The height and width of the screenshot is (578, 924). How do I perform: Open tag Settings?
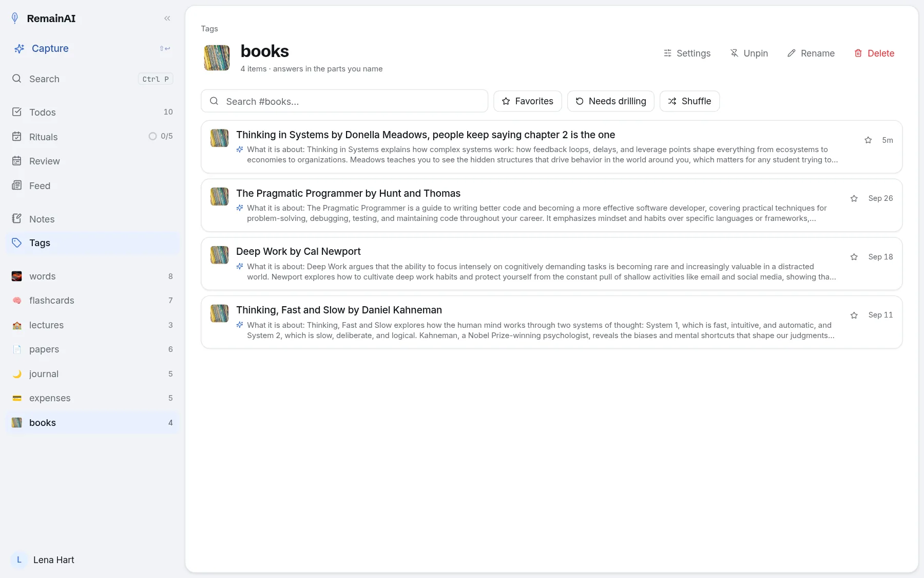pyautogui.click(x=687, y=53)
